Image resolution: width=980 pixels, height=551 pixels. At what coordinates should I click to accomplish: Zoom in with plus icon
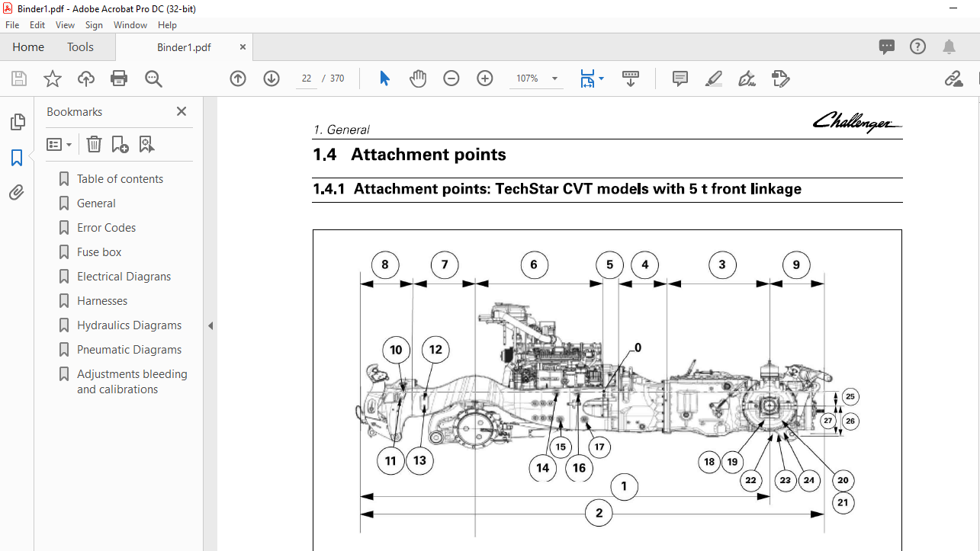click(x=485, y=78)
